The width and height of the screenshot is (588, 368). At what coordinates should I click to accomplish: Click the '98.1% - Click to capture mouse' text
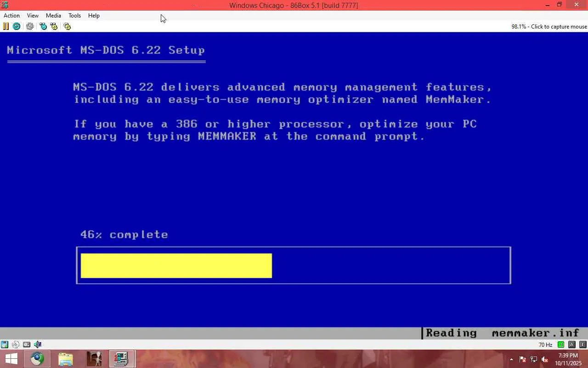point(549,27)
